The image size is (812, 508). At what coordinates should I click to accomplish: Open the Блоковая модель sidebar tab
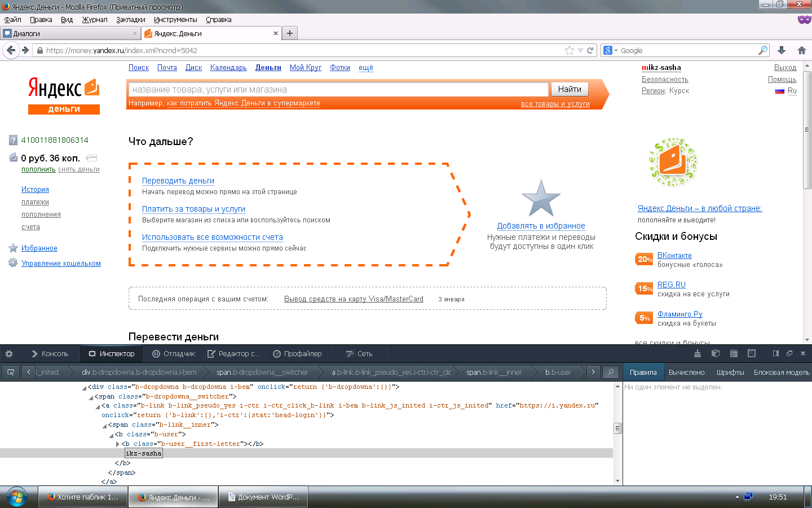click(782, 373)
